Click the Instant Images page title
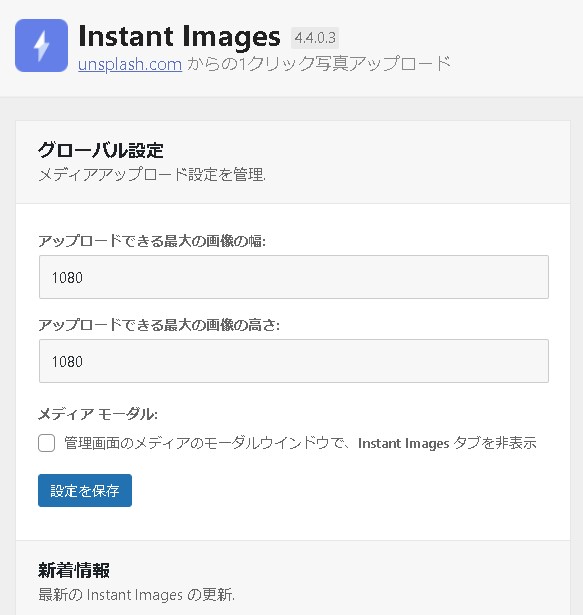The image size is (583, 615). [179, 36]
